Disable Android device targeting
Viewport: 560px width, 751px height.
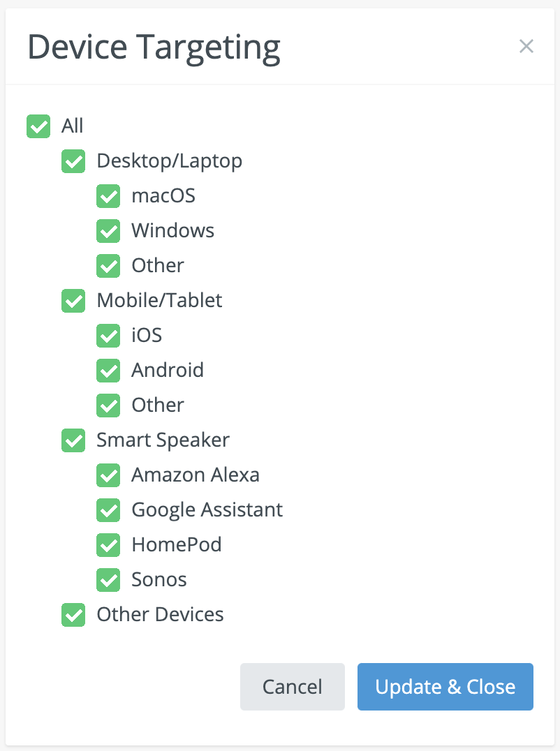[x=108, y=371]
